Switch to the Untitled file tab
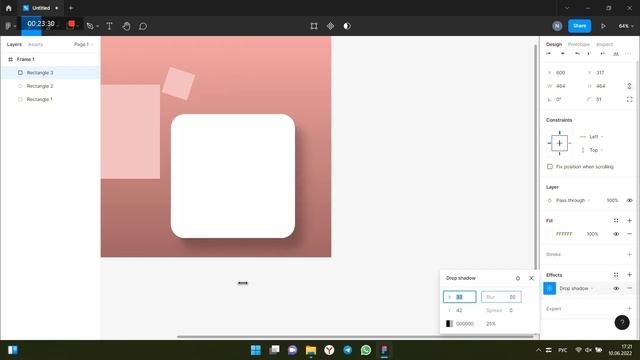640x360 pixels. 41,8
